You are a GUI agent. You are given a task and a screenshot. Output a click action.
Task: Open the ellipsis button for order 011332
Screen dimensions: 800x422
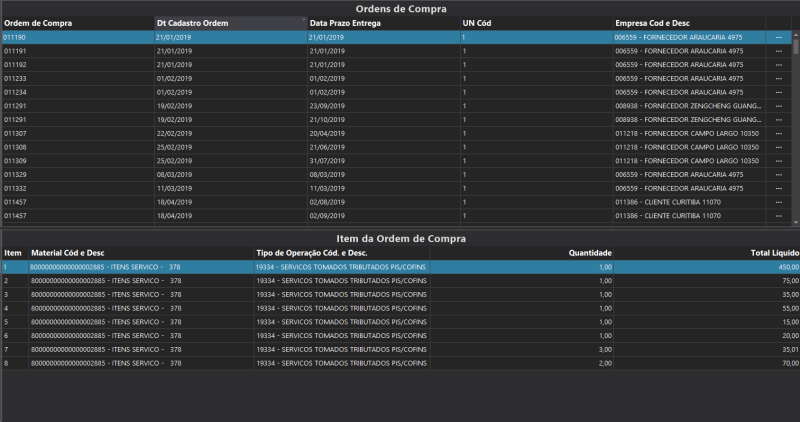[x=778, y=189]
